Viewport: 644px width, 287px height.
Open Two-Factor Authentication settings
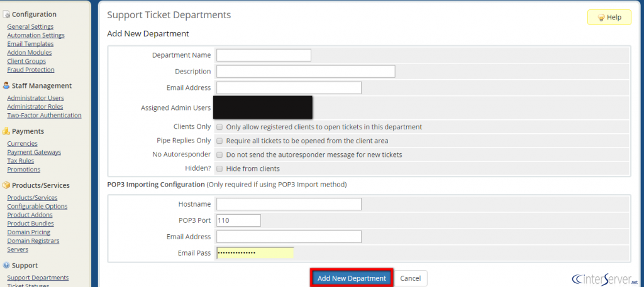point(45,115)
